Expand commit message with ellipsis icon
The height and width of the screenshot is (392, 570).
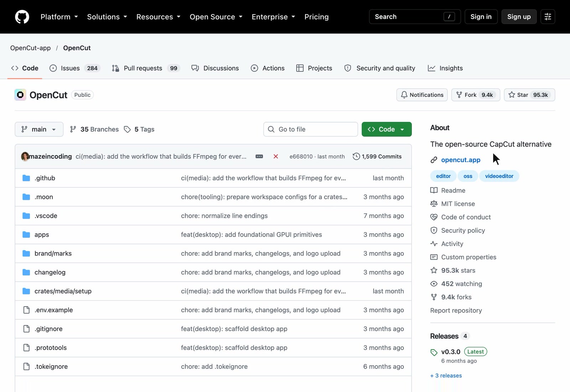(259, 156)
